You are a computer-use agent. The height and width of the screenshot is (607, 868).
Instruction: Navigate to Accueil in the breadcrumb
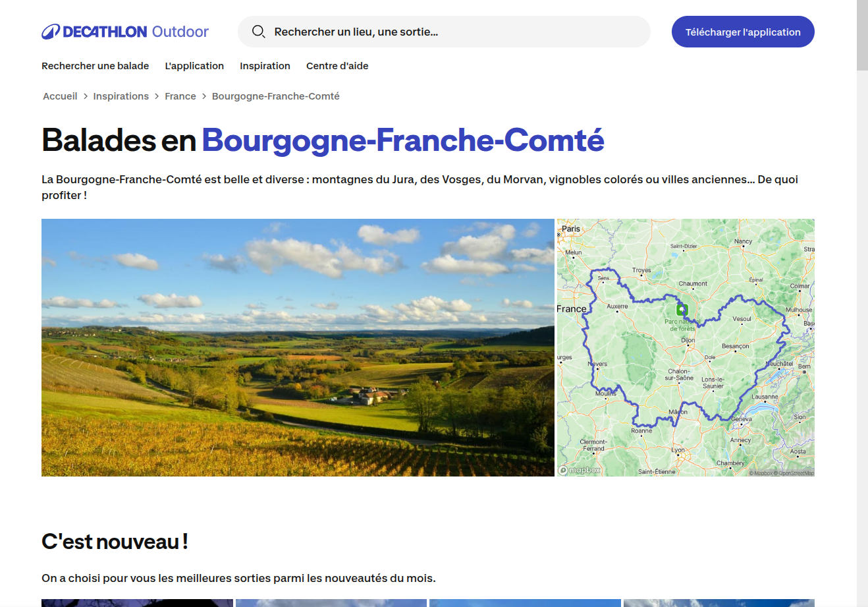[60, 96]
